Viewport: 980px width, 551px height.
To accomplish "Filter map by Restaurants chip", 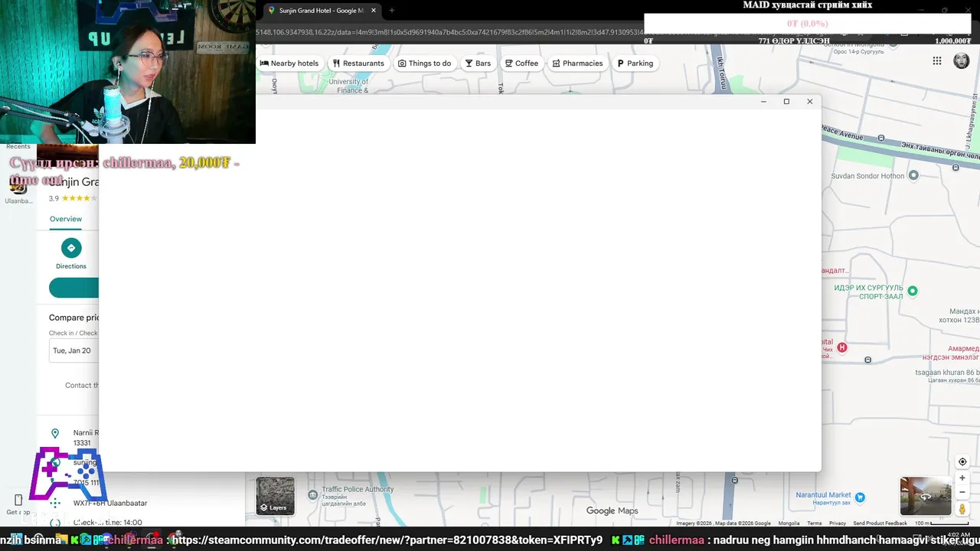I will pyautogui.click(x=358, y=64).
